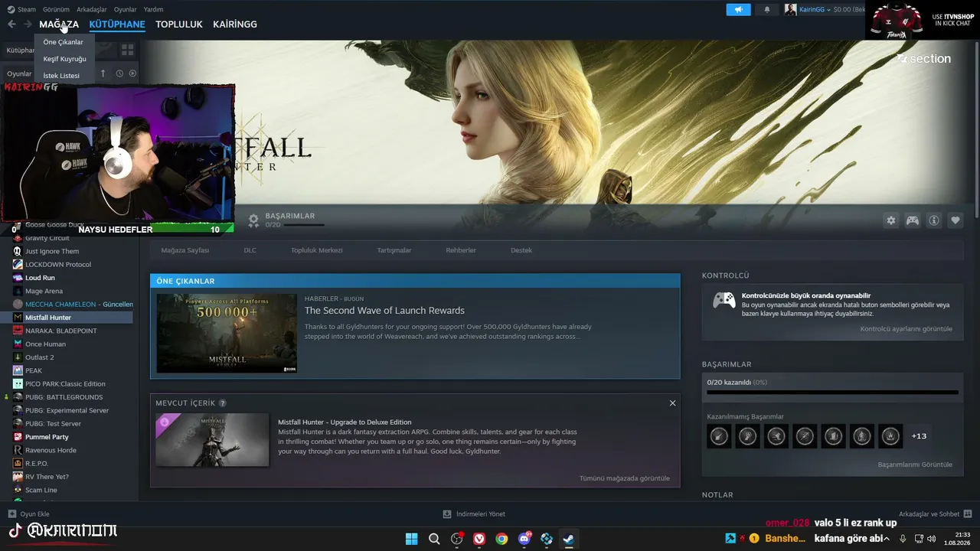Open Windows taskbar search
This screenshot has width=980, height=551.
tap(434, 539)
